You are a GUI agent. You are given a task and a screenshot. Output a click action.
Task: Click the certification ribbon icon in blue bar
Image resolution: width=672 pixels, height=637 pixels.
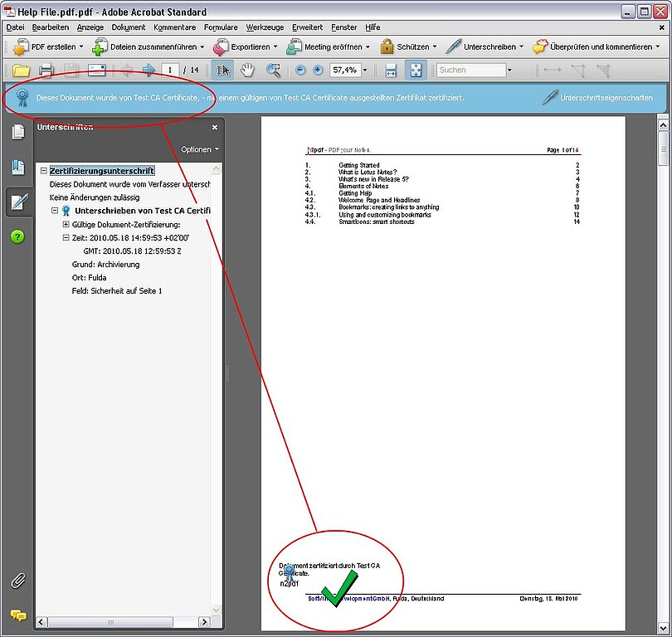22,98
